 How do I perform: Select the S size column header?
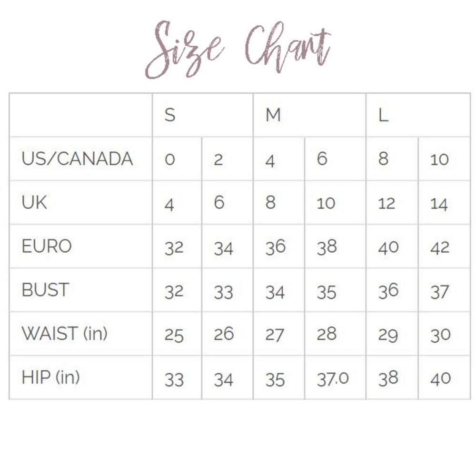[x=170, y=115]
